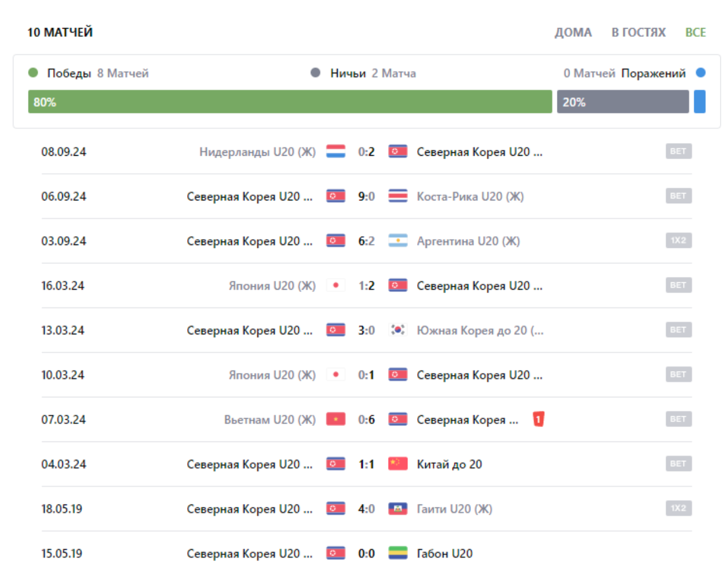Screen dimensions: 728x576
Task: Select the ВСЕ matches tab
Action: 695,33
